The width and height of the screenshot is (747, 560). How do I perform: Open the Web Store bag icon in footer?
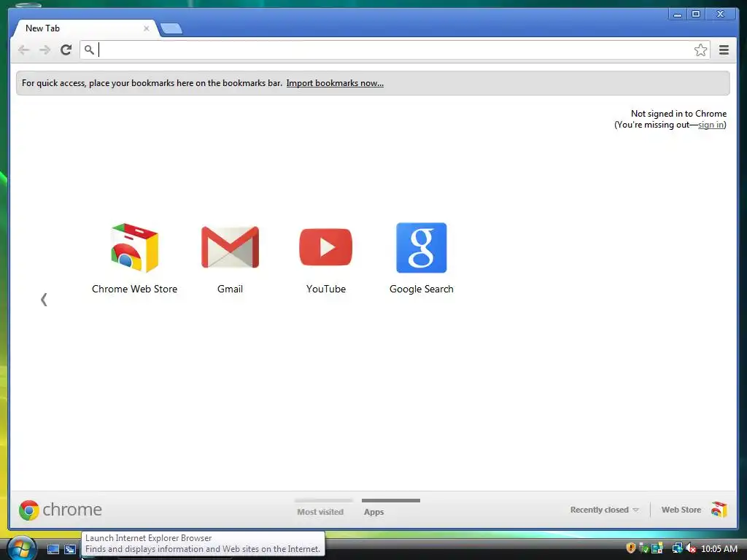point(719,510)
